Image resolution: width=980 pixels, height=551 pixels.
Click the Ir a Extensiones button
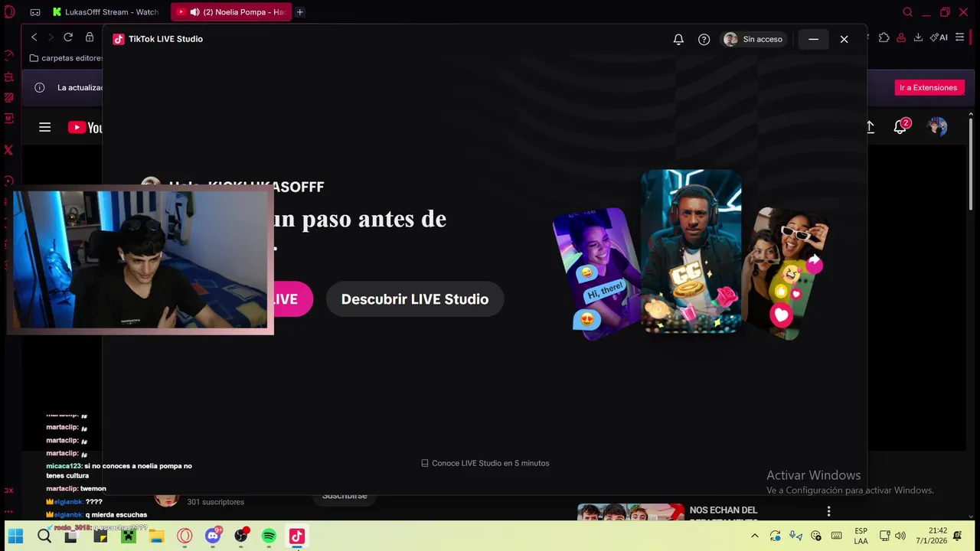coord(928,87)
